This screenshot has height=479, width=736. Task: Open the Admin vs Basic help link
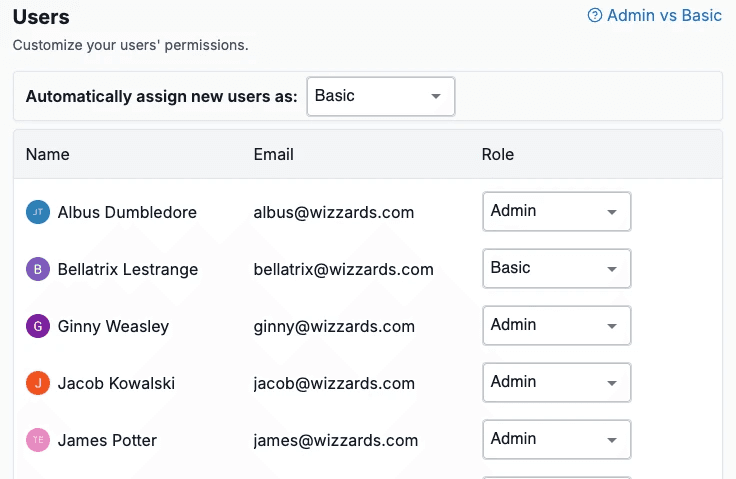[x=664, y=16]
